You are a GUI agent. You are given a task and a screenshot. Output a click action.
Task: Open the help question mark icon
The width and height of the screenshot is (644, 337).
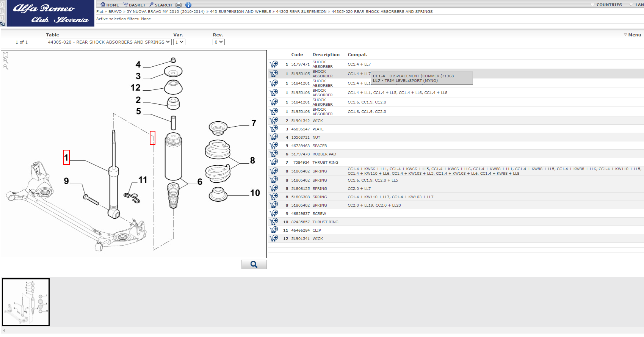point(188,5)
